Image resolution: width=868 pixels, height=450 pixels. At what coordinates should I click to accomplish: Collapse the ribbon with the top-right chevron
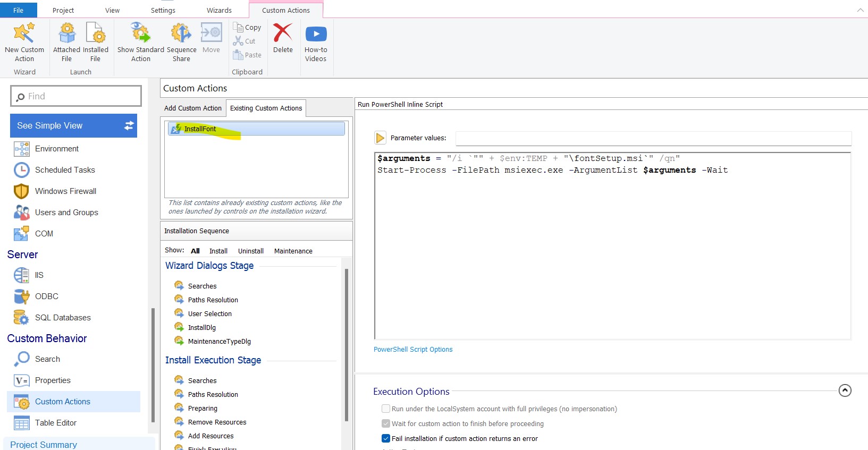pos(860,10)
